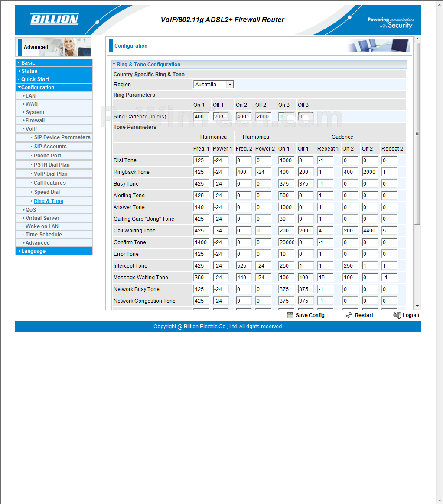
Task: Click the configuration panel vertical scrollbar thumb
Action: (x=417, y=134)
